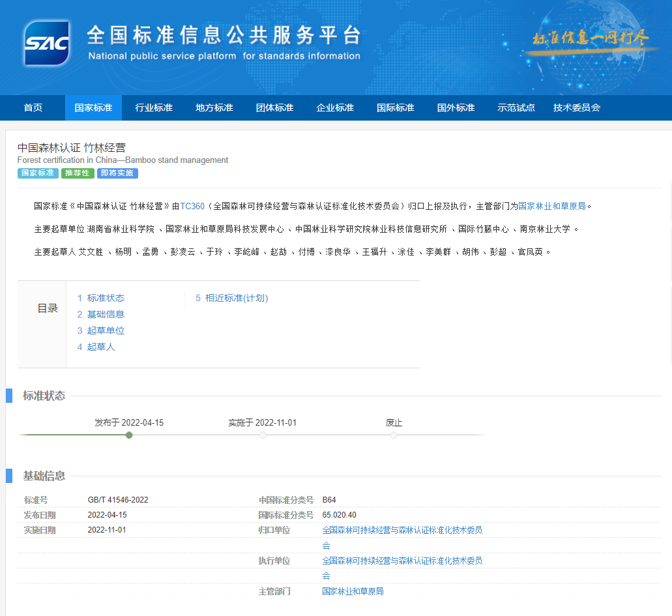Open the 国家林业和草原局 link in the description

pyautogui.click(x=552, y=206)
